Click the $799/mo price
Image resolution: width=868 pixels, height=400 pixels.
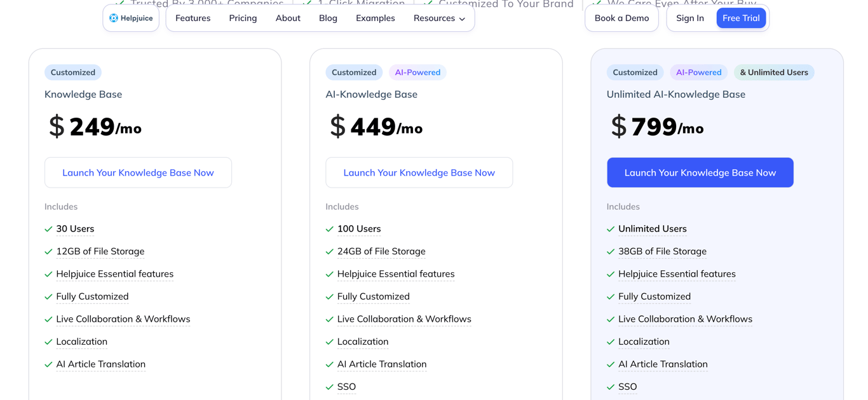tap(657, 127)
